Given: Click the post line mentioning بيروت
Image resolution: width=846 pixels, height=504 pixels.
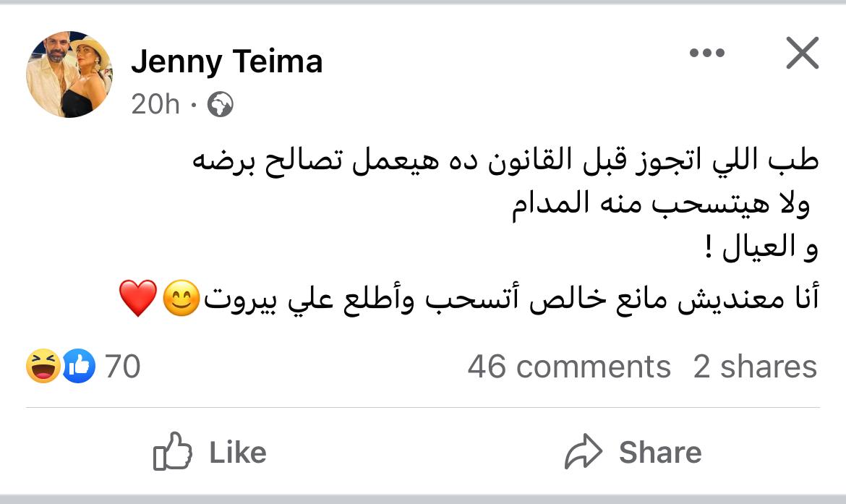Looking at the screenshot, I should click(x=506, y=300).
